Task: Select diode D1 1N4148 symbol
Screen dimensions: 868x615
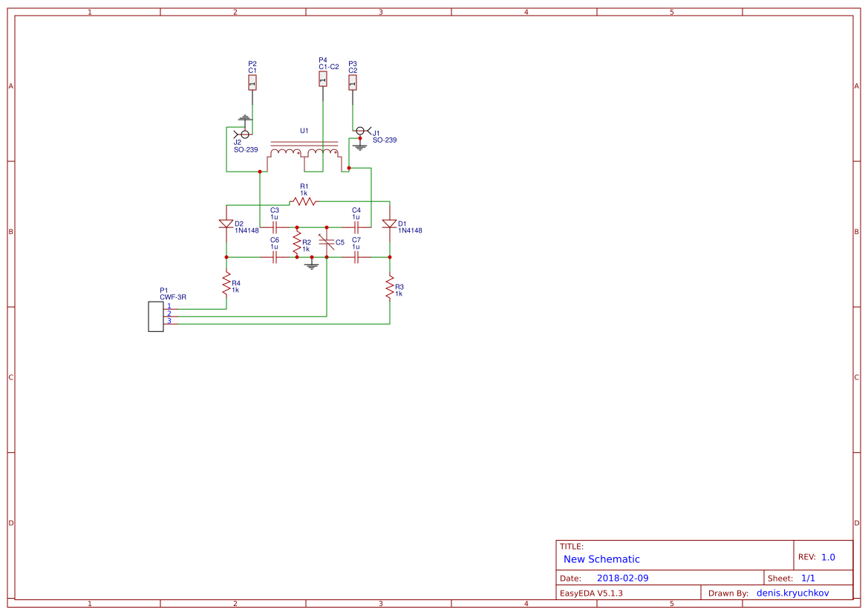Action: point(389,224)
